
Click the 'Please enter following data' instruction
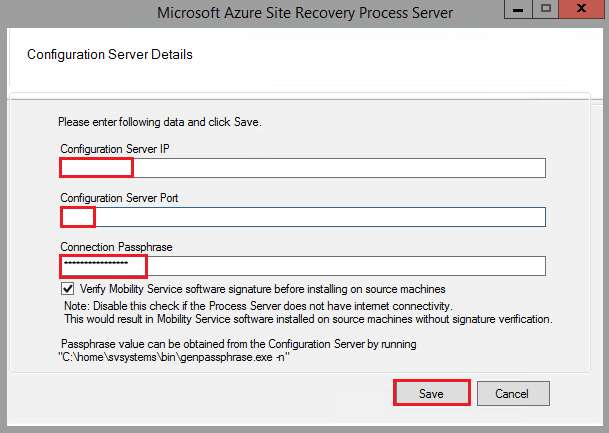[159, 123]
